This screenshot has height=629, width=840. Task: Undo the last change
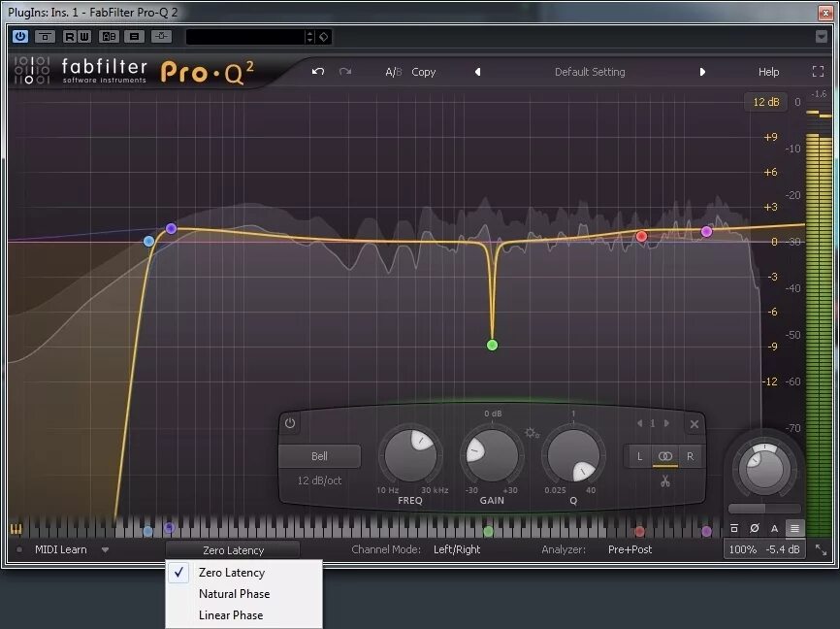click(x=318, y=72)
